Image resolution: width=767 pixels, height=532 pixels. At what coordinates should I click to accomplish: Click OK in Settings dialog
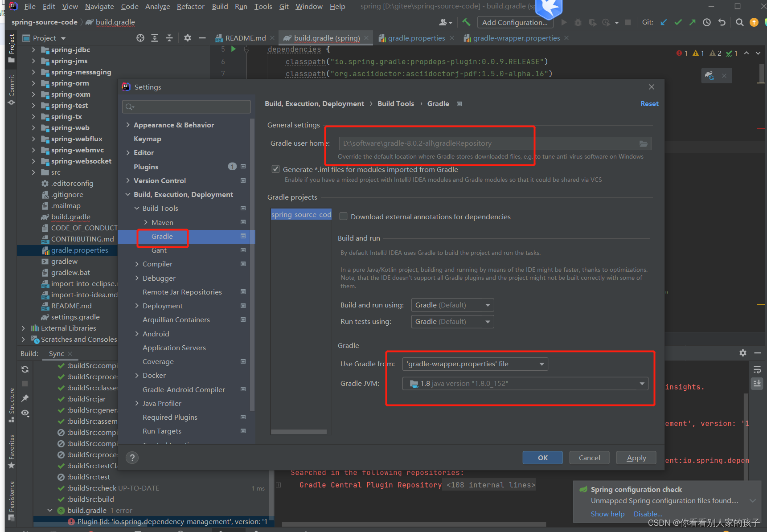coord(542,458)
